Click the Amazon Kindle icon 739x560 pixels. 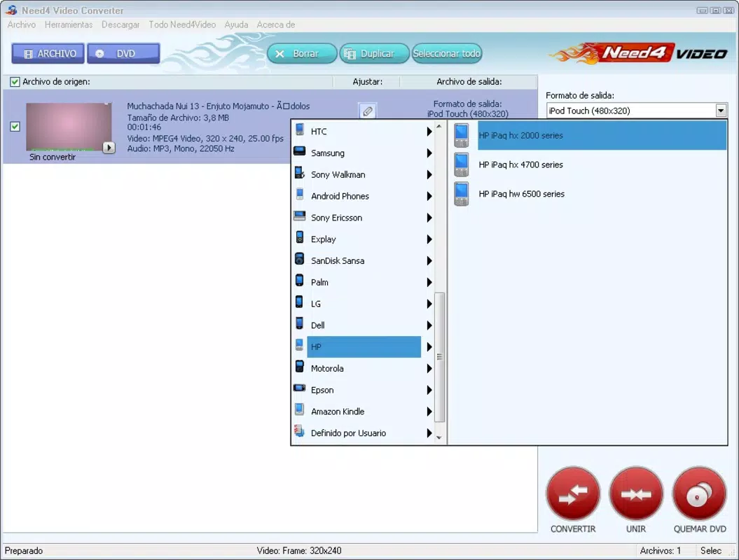[300, 410]
